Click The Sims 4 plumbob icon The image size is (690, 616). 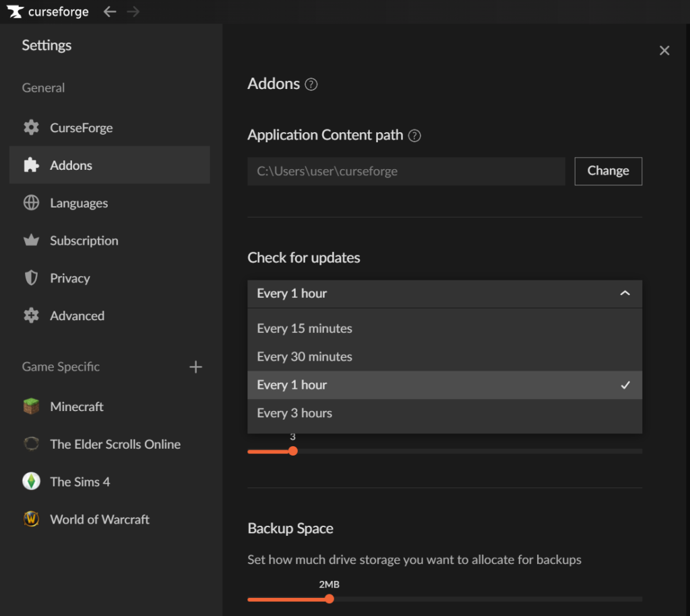point(31,481)
